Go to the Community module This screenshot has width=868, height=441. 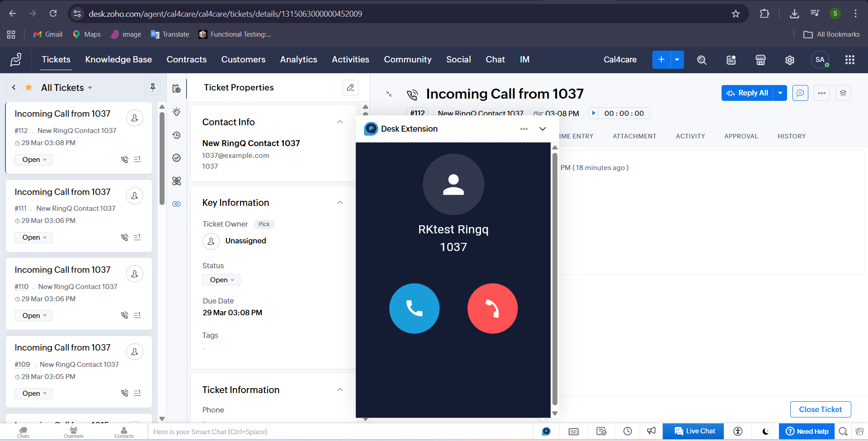pos(407,59)
